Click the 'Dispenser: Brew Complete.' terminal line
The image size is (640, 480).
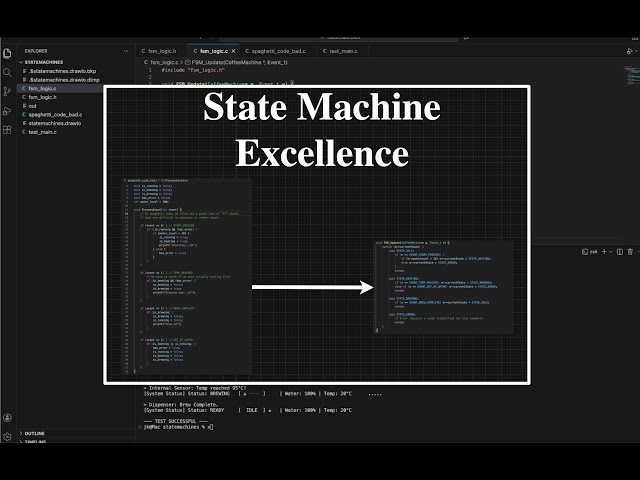(x=181, y=404)
